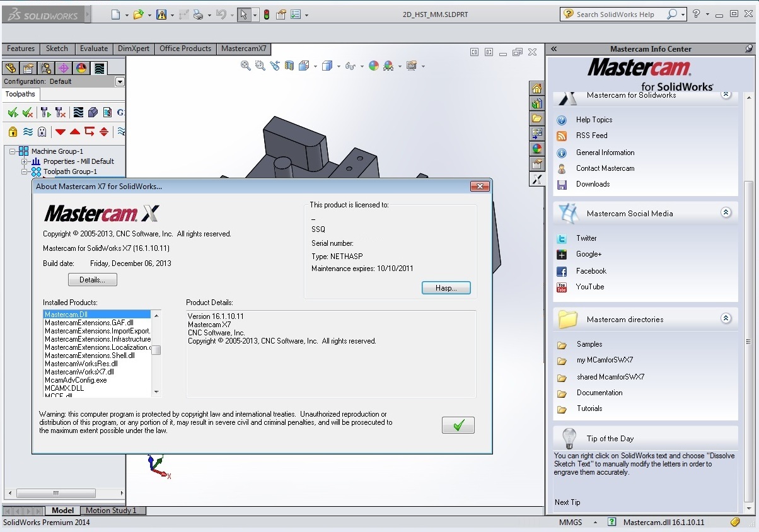Image resolution: width=759 pixels, height=532 pixels.
Task: Click the Edit Appearance color ball icon
Action: click(374, 66)
